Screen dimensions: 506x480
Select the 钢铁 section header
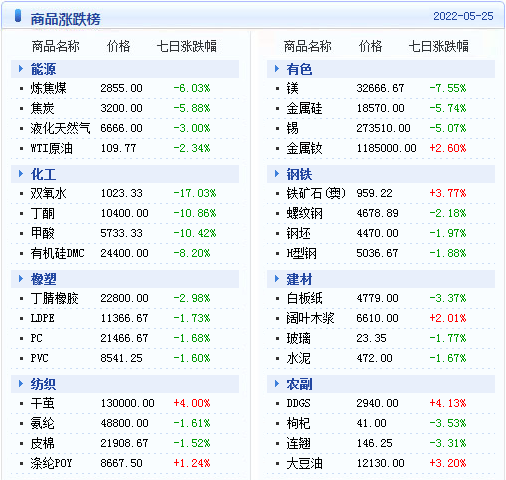coord(299,174)
